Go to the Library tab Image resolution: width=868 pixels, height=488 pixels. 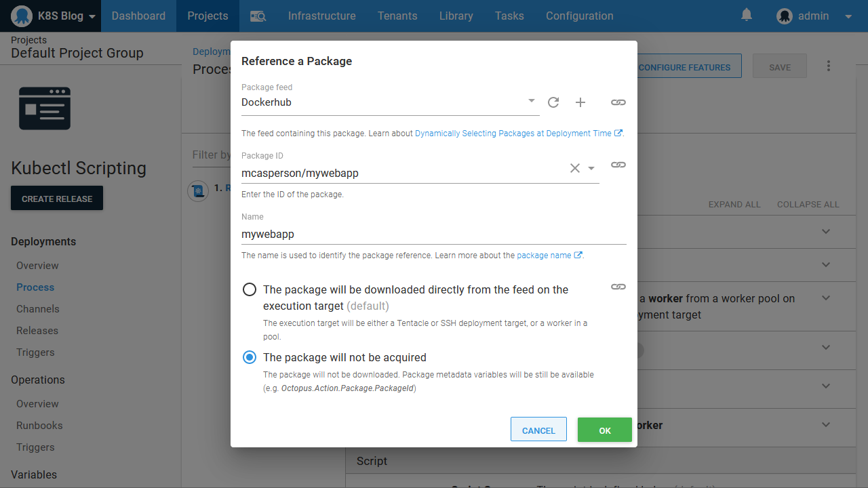tap(456, 16)
